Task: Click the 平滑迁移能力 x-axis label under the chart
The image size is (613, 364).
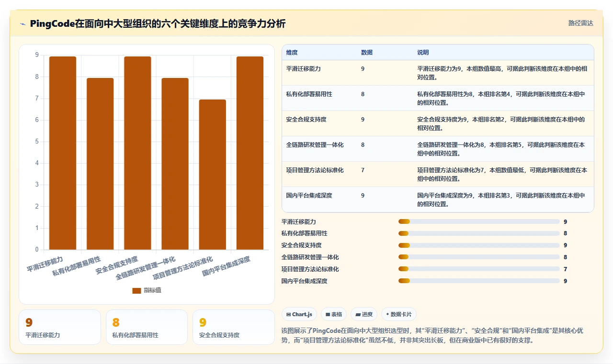Action: coord(45,264)
